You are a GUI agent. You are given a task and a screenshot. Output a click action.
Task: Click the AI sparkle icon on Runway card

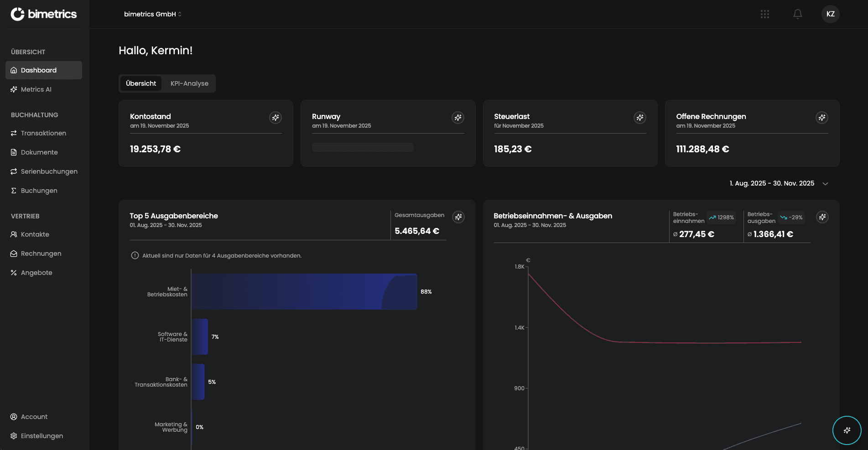coord(457,118)
